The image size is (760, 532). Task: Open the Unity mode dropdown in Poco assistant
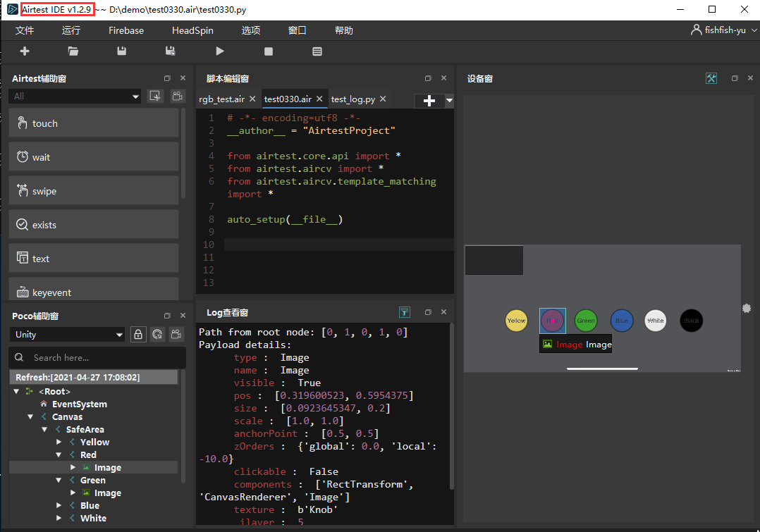pyautogui.click(x=67, y=334)
